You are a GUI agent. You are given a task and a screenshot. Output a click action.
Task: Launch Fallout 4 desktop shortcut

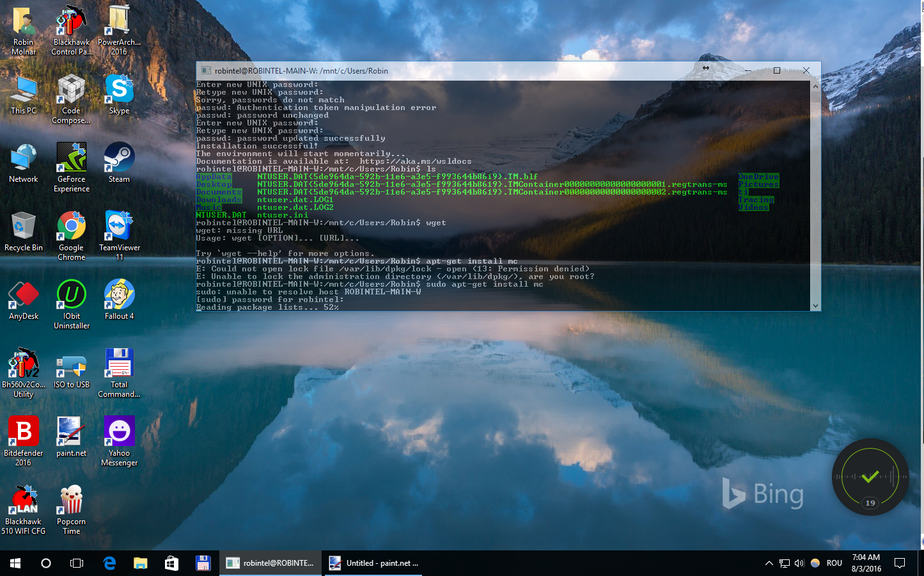119,300
